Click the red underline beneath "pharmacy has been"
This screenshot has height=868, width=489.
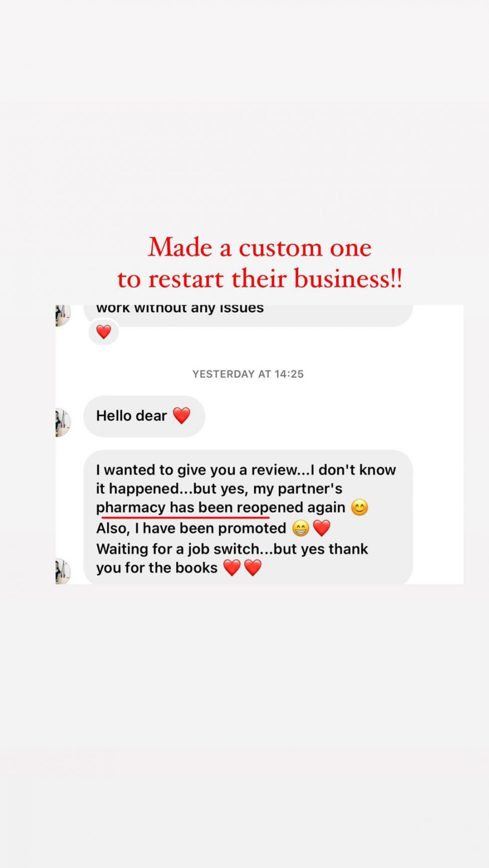tap(185, 518)
